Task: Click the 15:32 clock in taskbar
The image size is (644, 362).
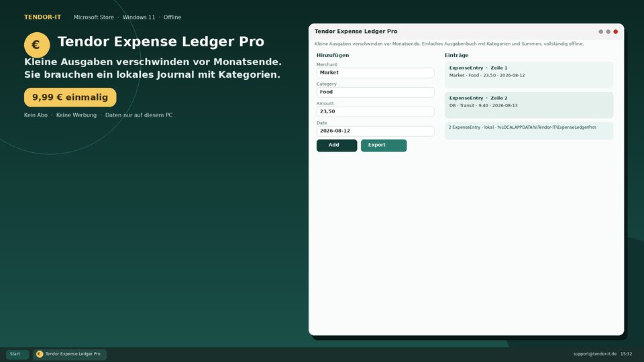Action: click(627, 354)
